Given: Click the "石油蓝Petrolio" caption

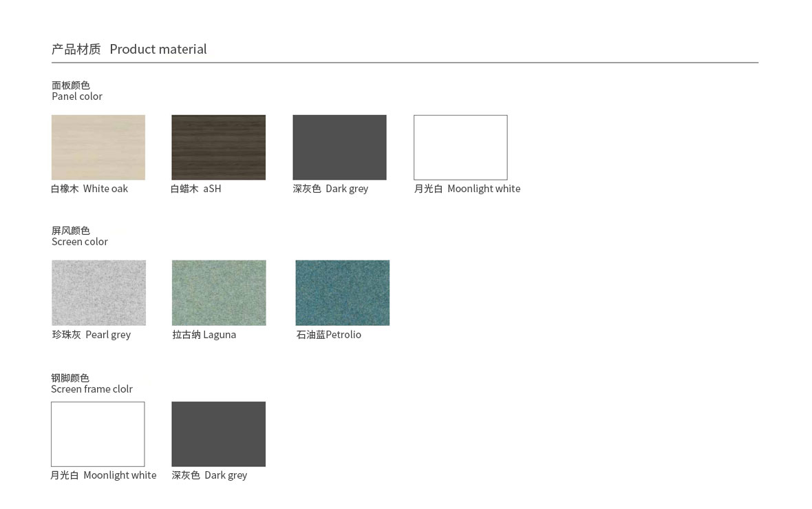Looking at the screenshot, I should [x=329, y=335].
